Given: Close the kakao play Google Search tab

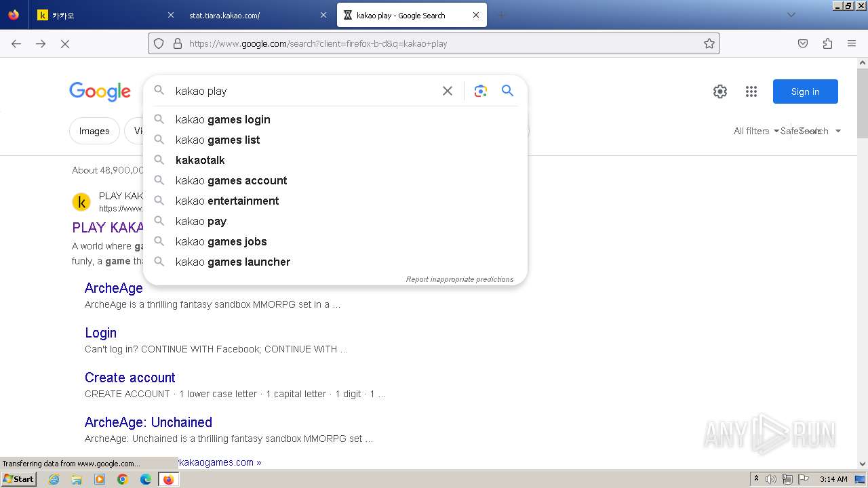Looking at the screenshot, I should pyautogui.click(x=475, y=15).
